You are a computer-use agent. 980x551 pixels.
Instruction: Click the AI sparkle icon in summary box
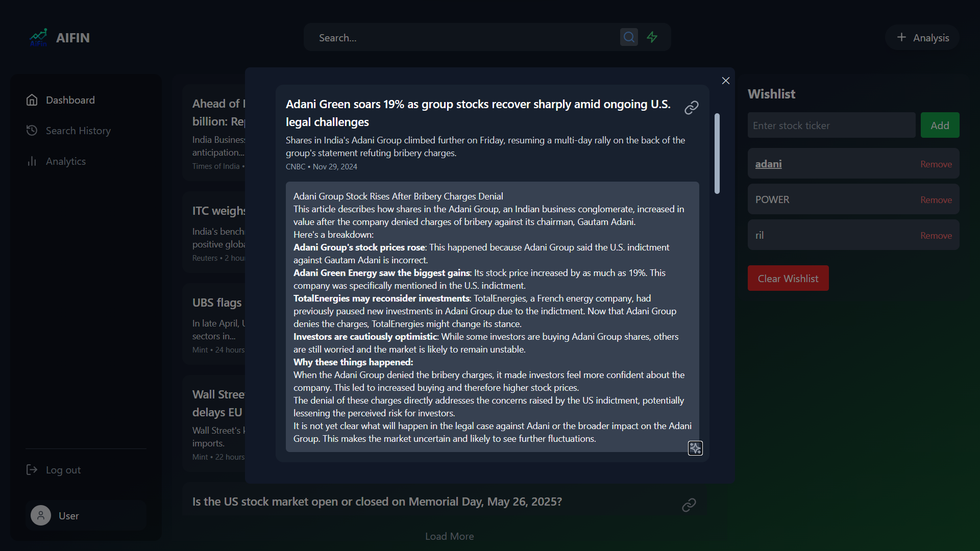[695, 448]
